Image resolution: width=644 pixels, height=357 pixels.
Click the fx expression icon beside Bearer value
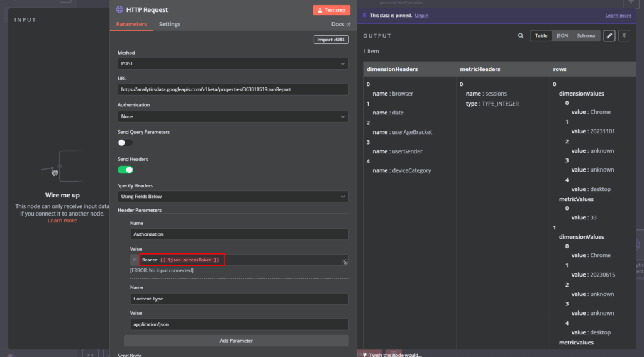coord(135,260)
